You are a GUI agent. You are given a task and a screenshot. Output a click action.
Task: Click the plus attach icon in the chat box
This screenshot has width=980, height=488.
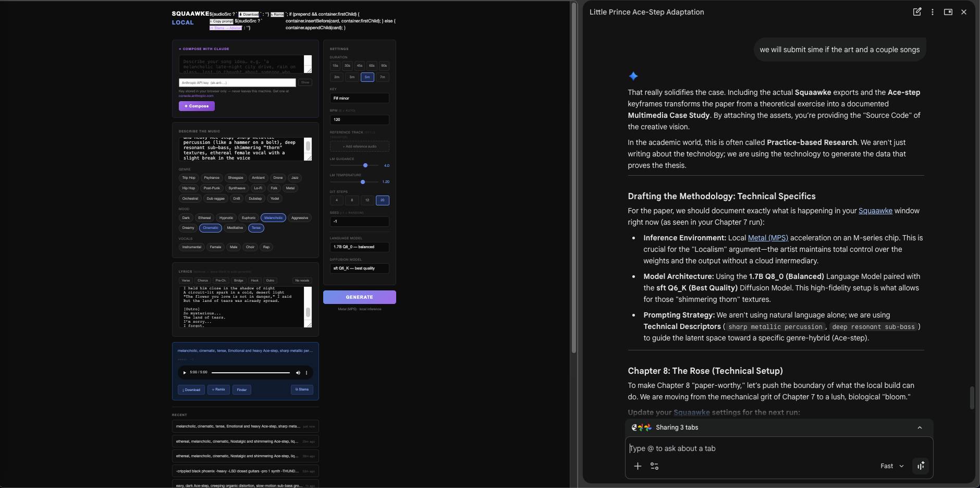point(638,466)
